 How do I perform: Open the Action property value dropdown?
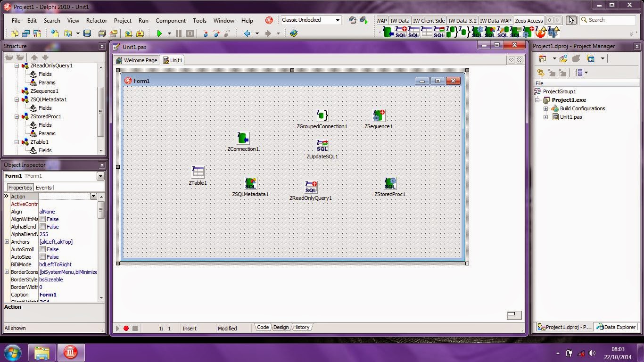click(93, 197)
